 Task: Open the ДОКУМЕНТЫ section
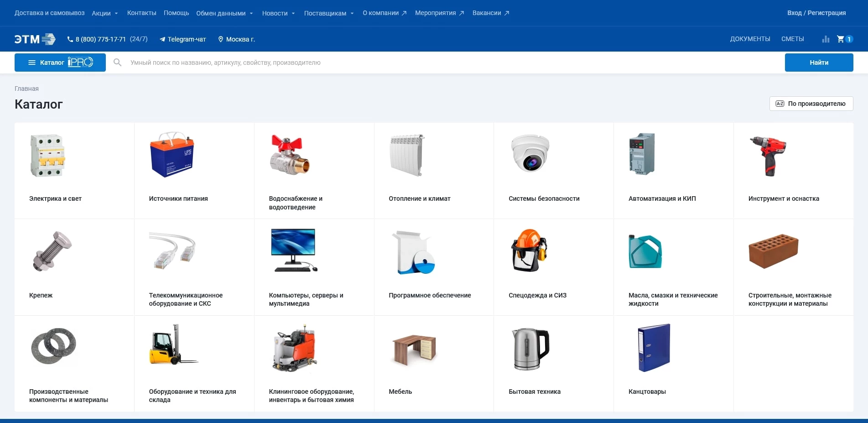click(x=750, y=39)
